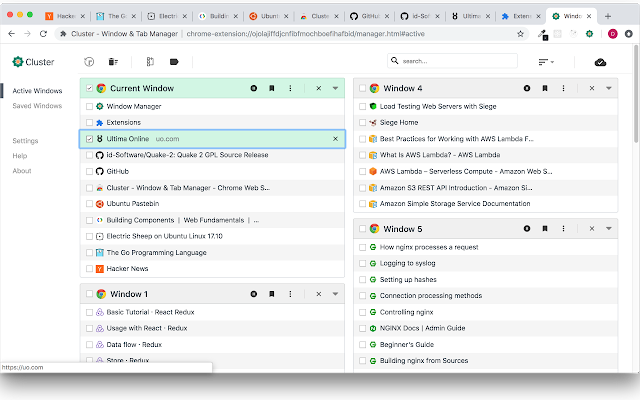This screenshot has height=400, width=640.
Task: Click the Cluster extension icon in Chrome toolbar
Action: click(x=589, y=34)
